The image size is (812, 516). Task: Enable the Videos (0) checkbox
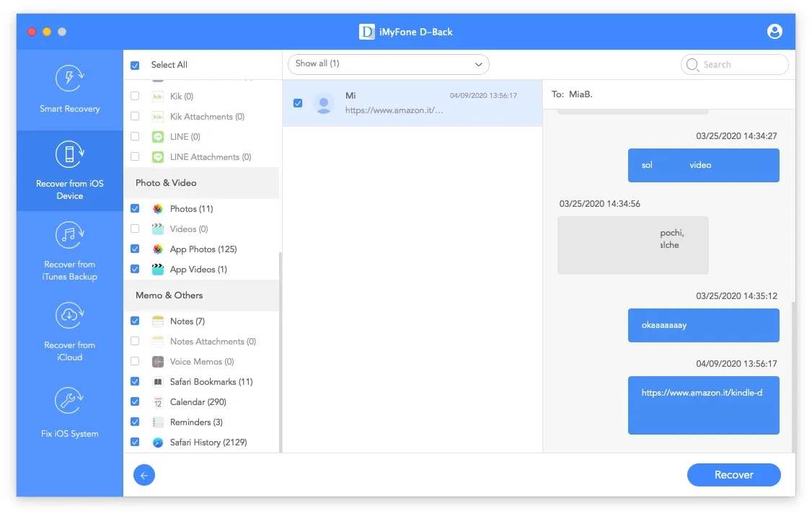tap(134, 228)
